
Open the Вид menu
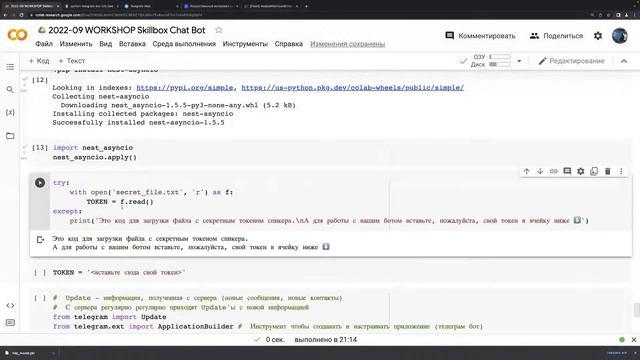click(106, 44)
